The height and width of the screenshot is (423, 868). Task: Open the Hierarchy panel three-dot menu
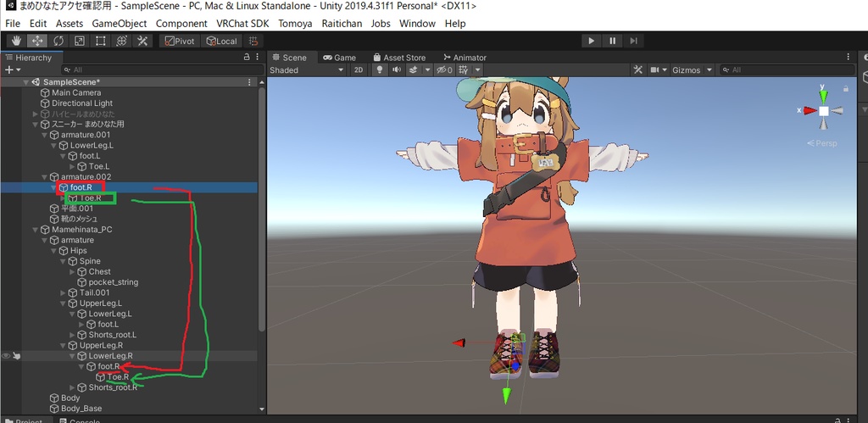pyautogui.click(x=258, y=57)
